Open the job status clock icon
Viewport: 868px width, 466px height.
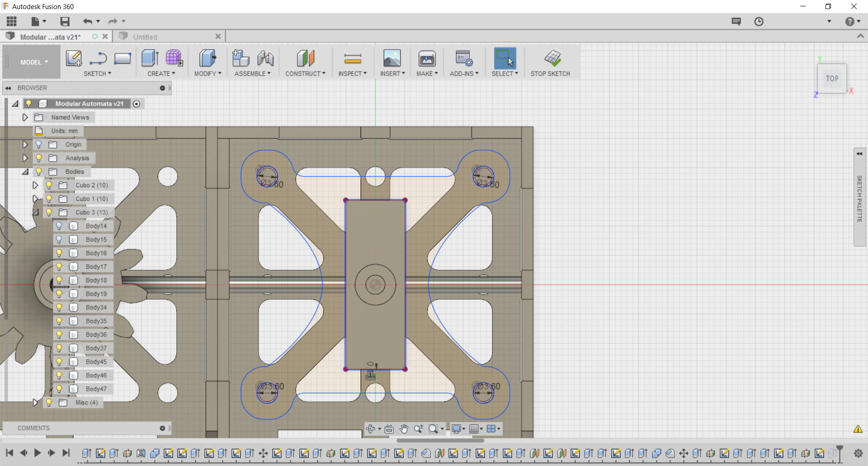(759, 21)
